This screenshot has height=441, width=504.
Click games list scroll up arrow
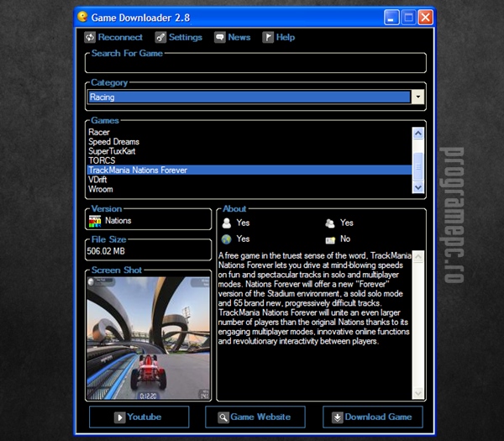(417, 133)
